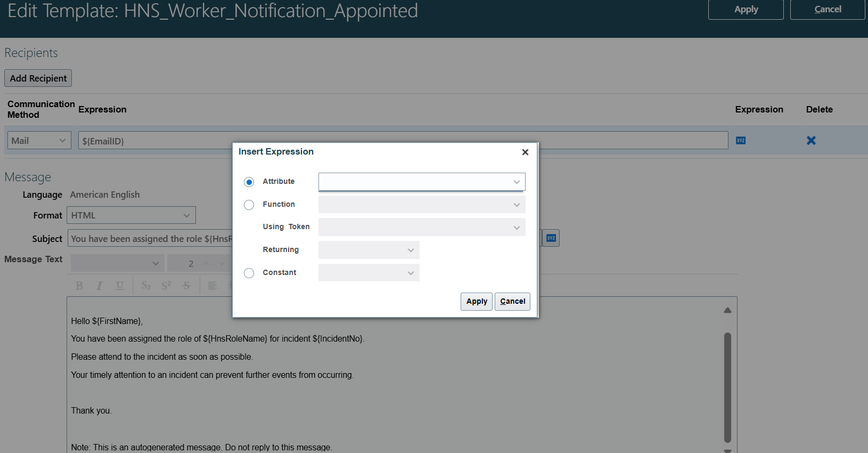This screenshot has width=868, height=453.
Task: Open the HTML Format dropdown
Action: 131,215
